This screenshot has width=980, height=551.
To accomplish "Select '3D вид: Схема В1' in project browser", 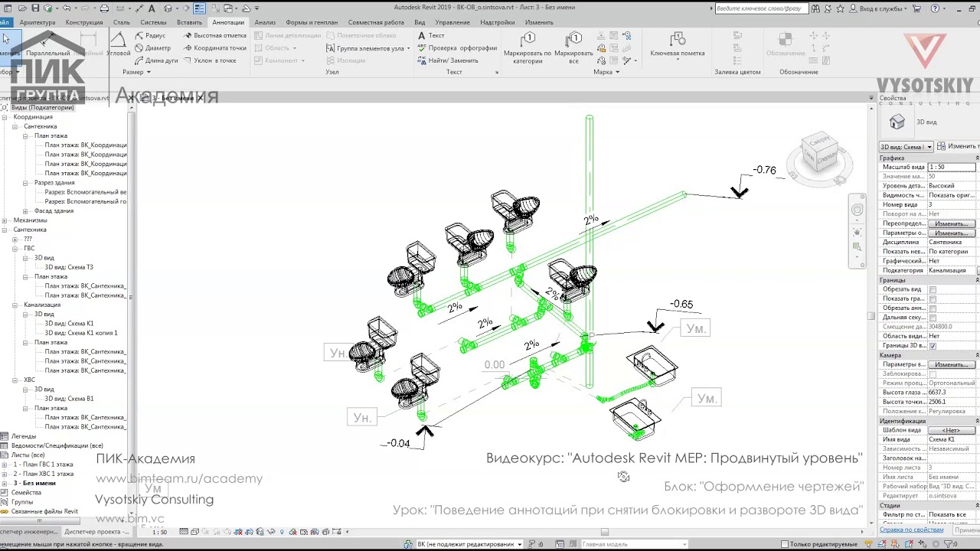I will click(x=69, y=399).
